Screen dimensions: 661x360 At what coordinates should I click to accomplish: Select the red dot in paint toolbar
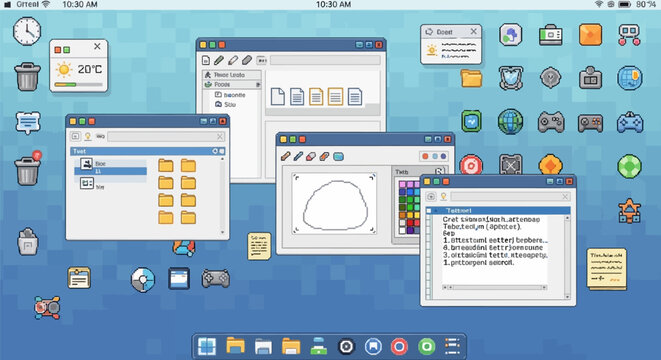tap(425, 156)
